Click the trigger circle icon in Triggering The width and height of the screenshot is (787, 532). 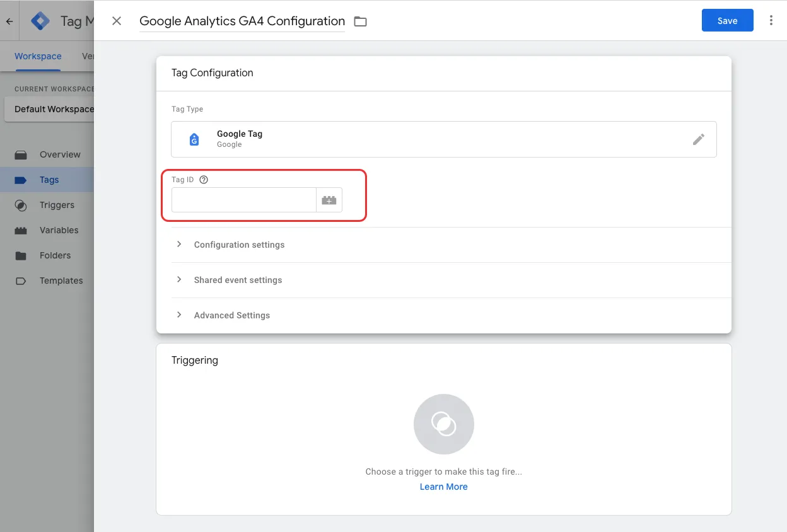pos(444,424)
